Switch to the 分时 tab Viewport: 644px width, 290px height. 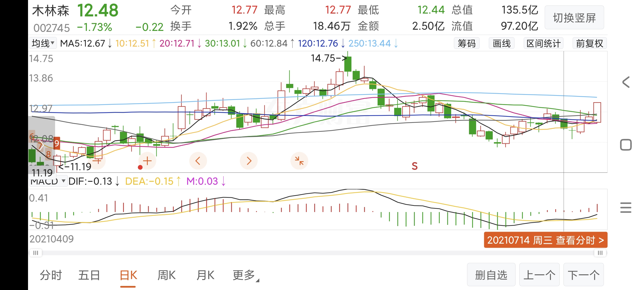click(x=51, y=275)
